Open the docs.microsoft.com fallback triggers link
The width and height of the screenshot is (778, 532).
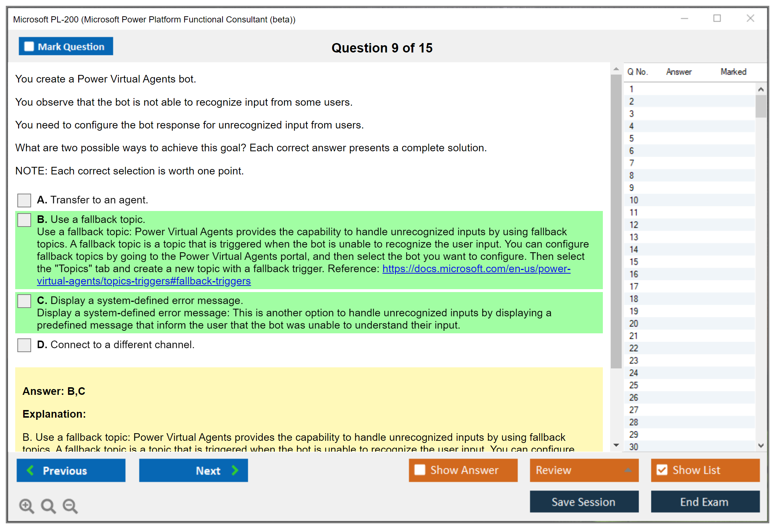tap(476, 269)
